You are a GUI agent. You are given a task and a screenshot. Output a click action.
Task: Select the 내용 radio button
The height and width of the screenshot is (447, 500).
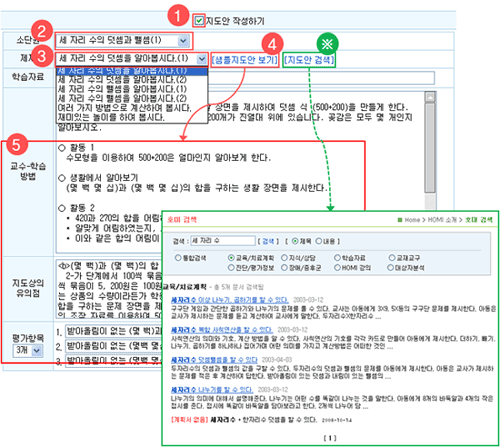click(319, 241)
